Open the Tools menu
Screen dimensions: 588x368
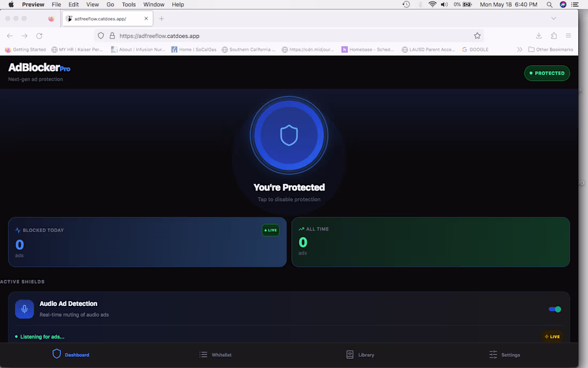click(x=129, y=4)
